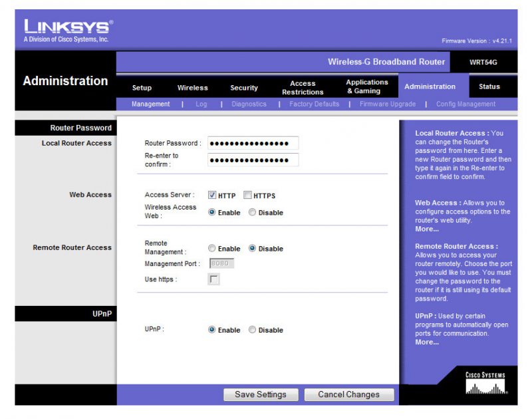Select Enable for Remote Management

click(211, 248)
